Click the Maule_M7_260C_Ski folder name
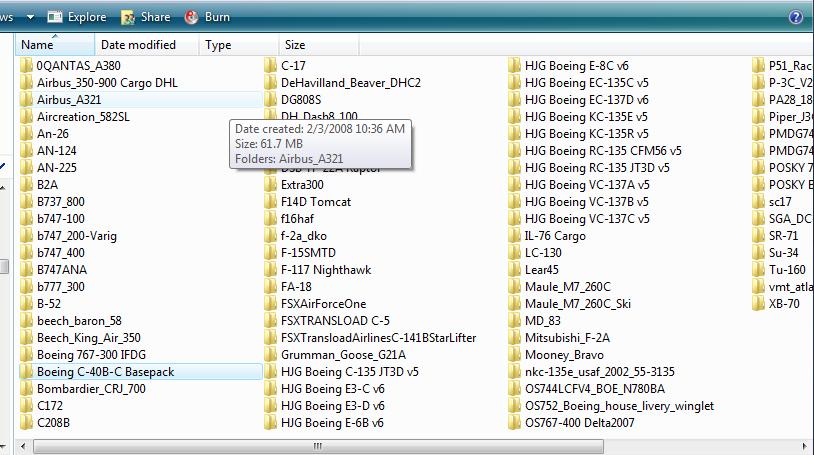814x455 pixels. tap(578, 304)
